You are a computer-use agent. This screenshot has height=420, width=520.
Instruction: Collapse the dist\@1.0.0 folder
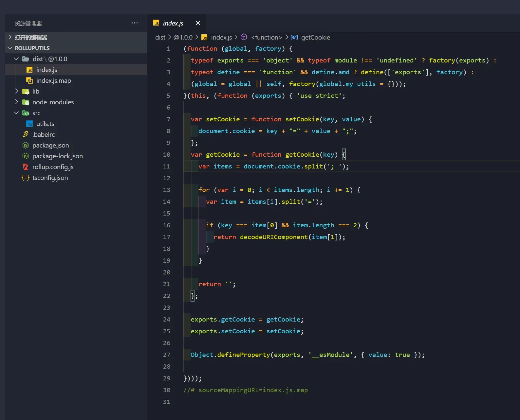16,59
